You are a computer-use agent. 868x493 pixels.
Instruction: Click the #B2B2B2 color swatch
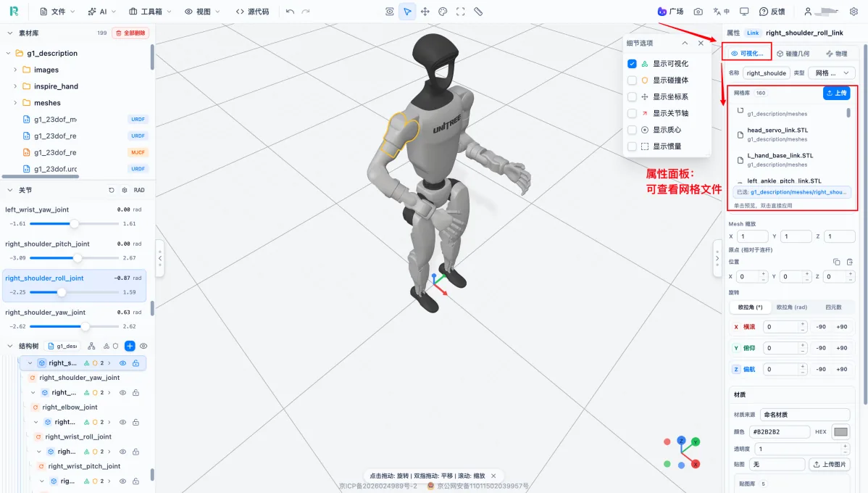pos(840,432)
